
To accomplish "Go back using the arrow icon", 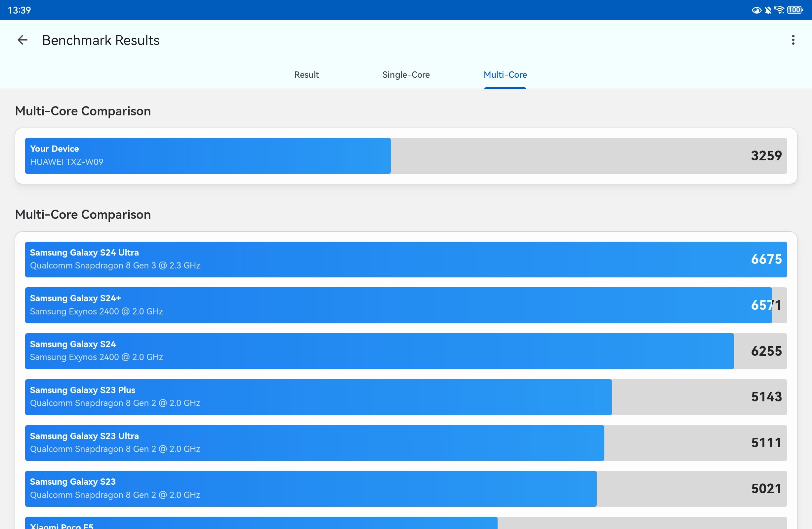I will pos(22,40).
